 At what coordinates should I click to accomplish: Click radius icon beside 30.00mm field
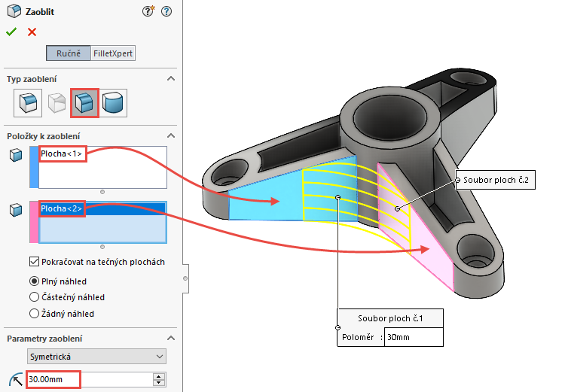pyautogui.click(x=16, y=380)
